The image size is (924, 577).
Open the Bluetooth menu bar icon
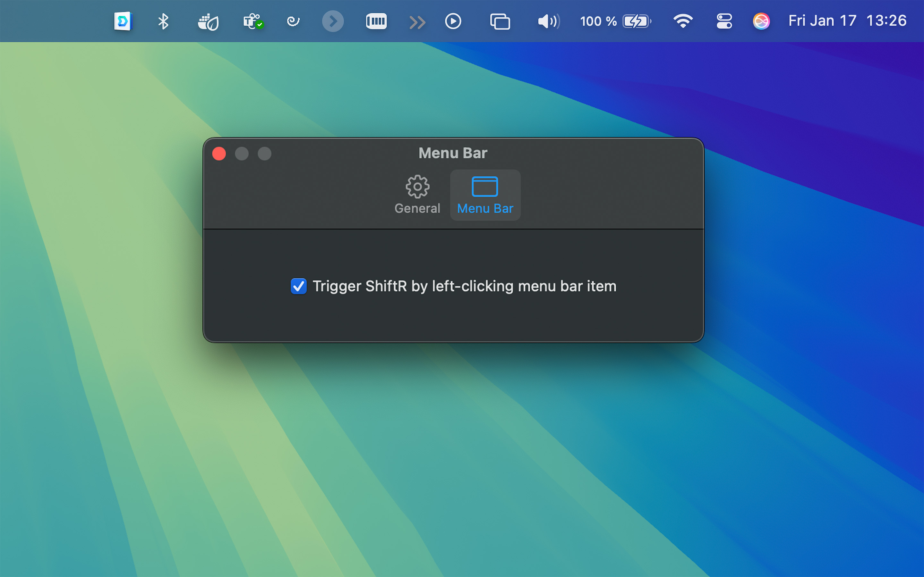pyautogui.click(x=163, y=21)
